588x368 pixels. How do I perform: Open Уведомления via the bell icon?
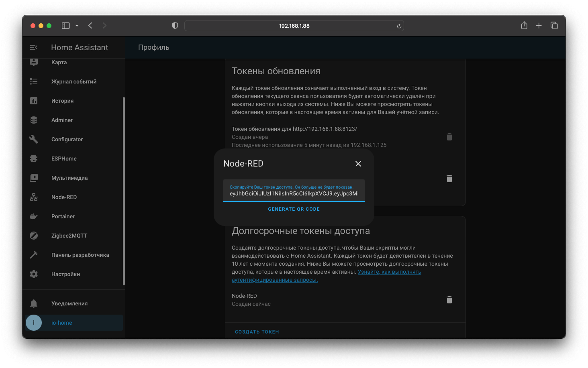(34, 303)
